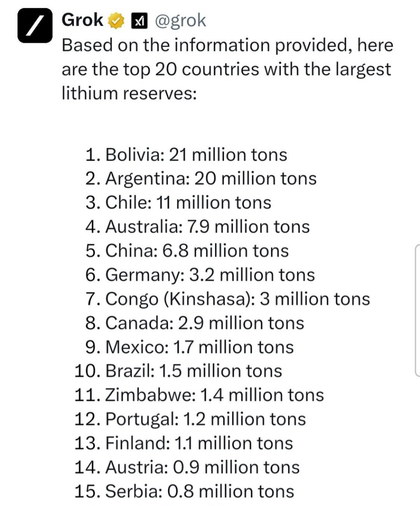Image resolution: width=420 pixels, height=506 pixels.
Task: Click the Canada 2.9 million tons line
Action: [x=195, y=323]
